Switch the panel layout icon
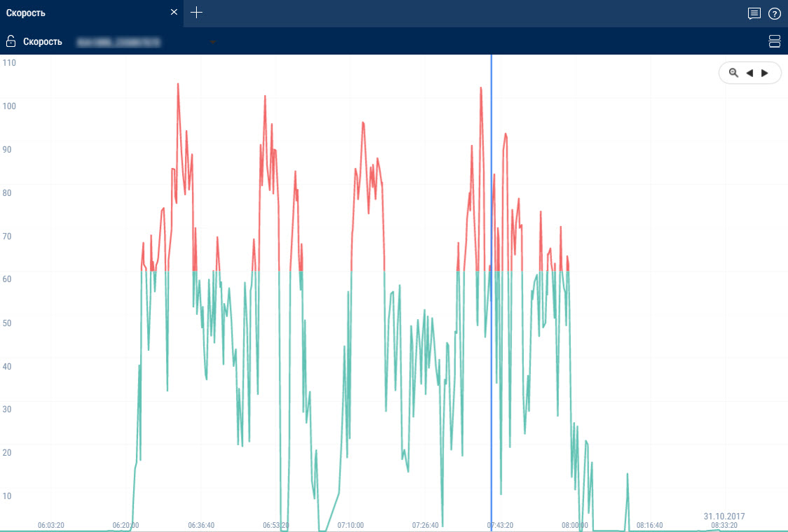Screen dimensions: 788x532 775,41
